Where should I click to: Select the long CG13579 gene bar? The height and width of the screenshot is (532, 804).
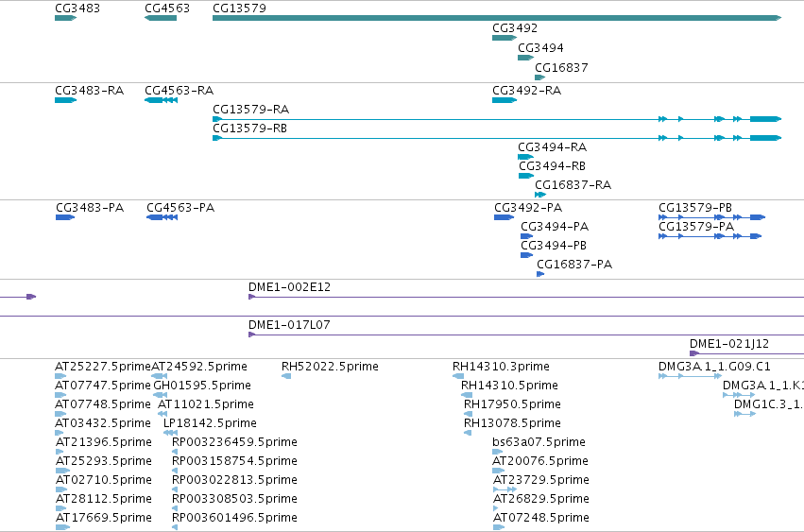coord(497,18)
